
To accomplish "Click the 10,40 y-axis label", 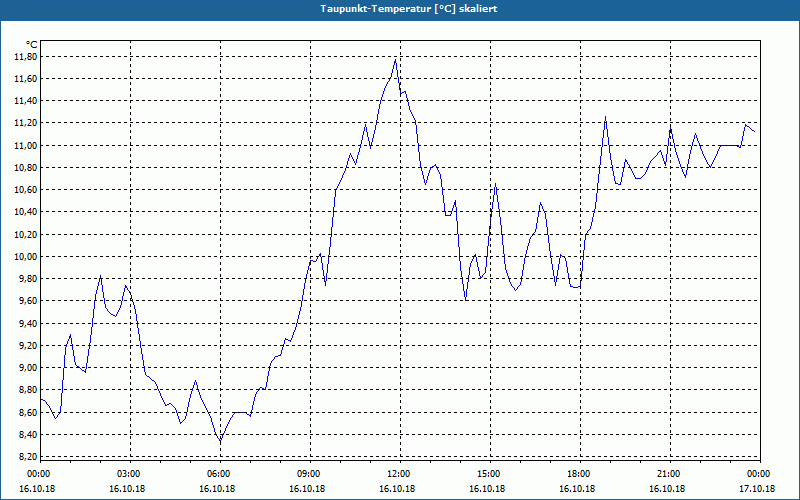I will [x=25, y=212].
